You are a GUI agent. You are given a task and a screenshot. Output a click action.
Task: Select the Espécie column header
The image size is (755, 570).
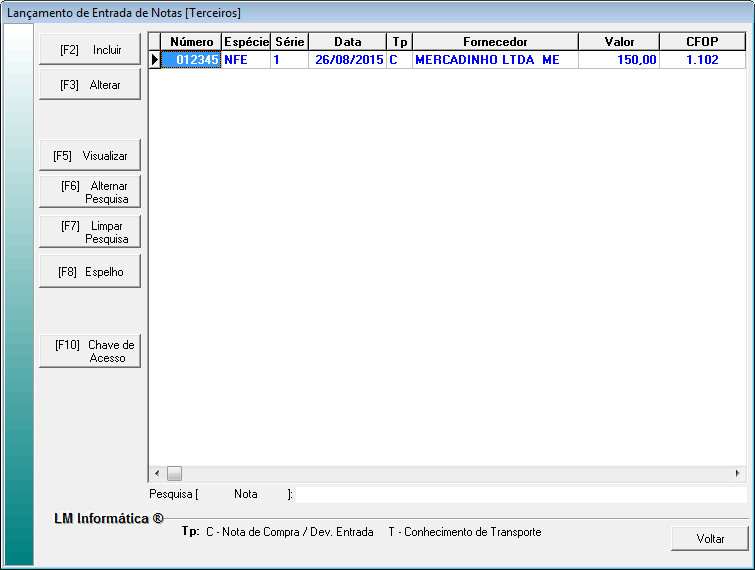click(x=246, y=42)
